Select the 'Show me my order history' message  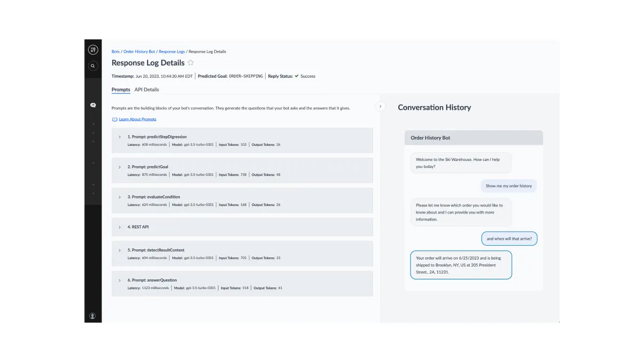pos(509,186)
